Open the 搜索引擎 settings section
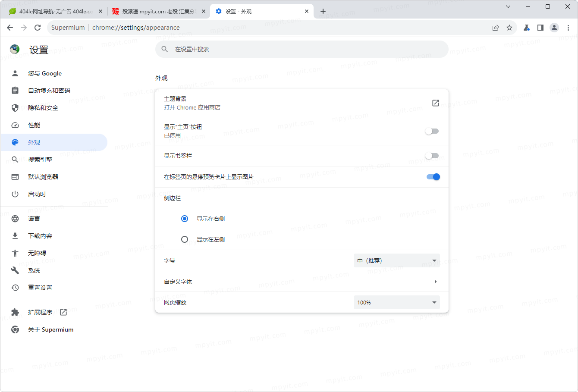This screenshot has width=578, height=392. tap(54, 160)
